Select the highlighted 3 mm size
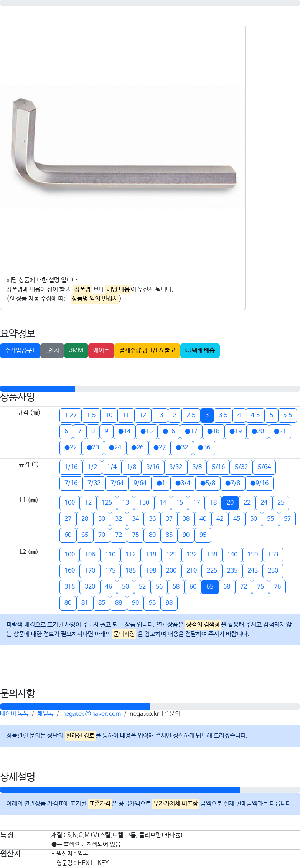300x868 pixels. (x=207, y=415)
